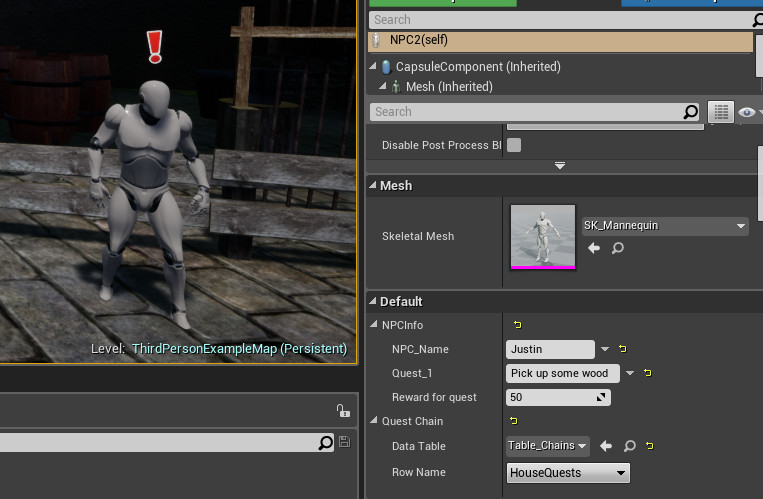Click the Reward for quest label
The width and height of the screenshot is (763, 499).
tap(434, 397)
